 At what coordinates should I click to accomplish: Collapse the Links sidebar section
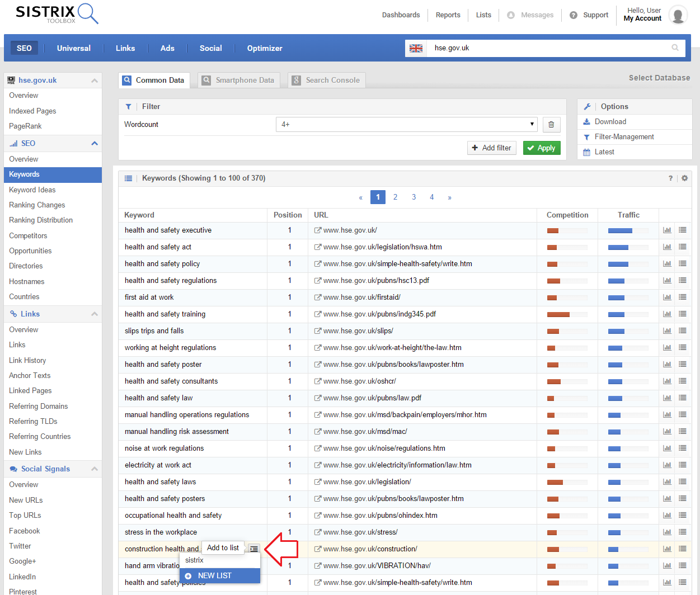[x=95, y=314]
